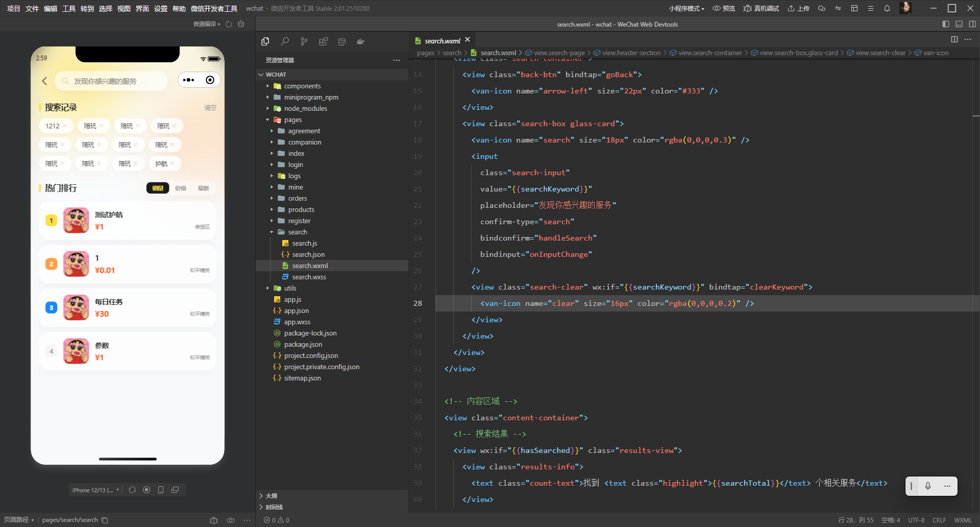Toggle the bottom panel layout icon
This screenshot has width=980, height=527.
(959, 24)
